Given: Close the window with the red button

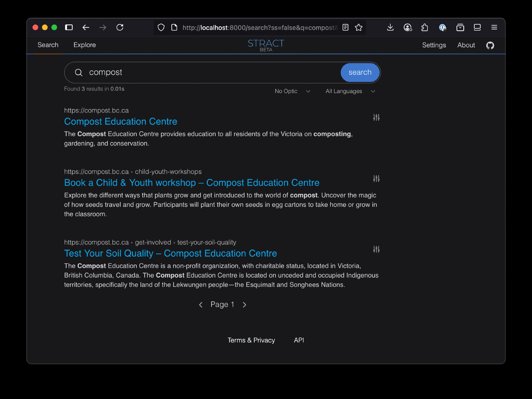Looking at the screenshot, I should (35, 27).
